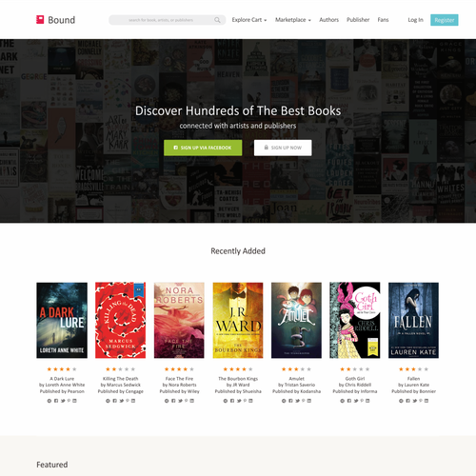Click the Register button
The width and height of the screenshot is (476, 476).
coord(445,20)
